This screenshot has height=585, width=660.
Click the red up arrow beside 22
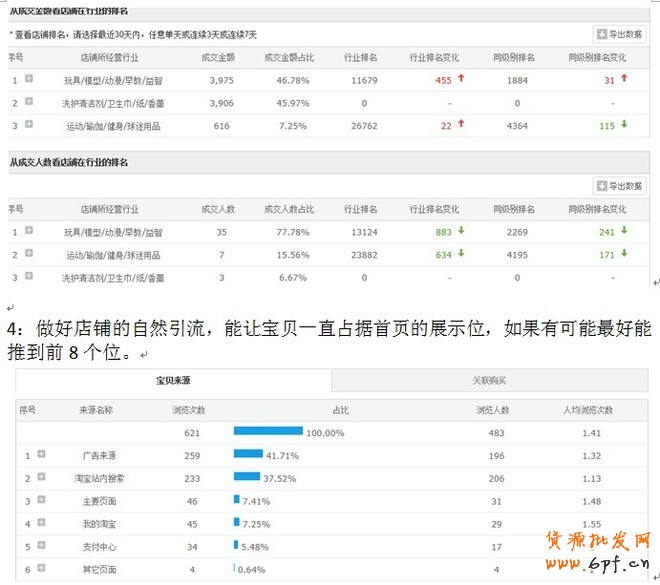461,125
